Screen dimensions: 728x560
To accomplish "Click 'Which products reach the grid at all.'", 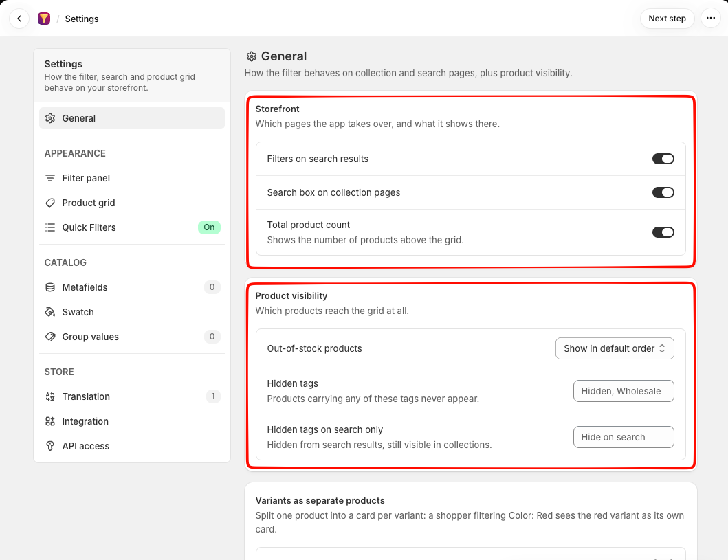I will [332, 311].
